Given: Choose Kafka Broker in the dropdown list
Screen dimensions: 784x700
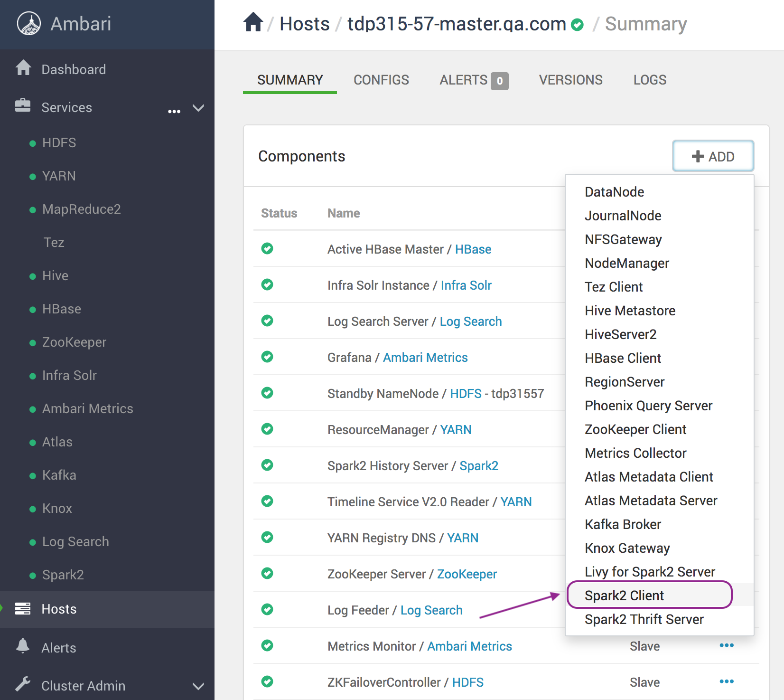Looking at the screenshot, I should coord(623,524).
